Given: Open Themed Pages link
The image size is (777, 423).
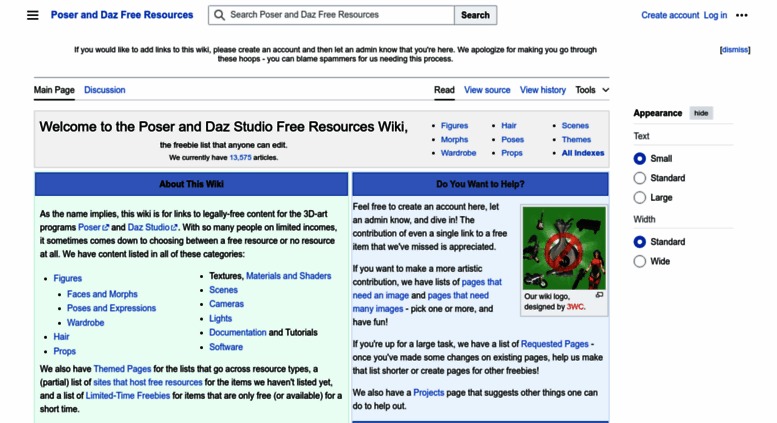Looking at the screenshot, I should point(122,369).
